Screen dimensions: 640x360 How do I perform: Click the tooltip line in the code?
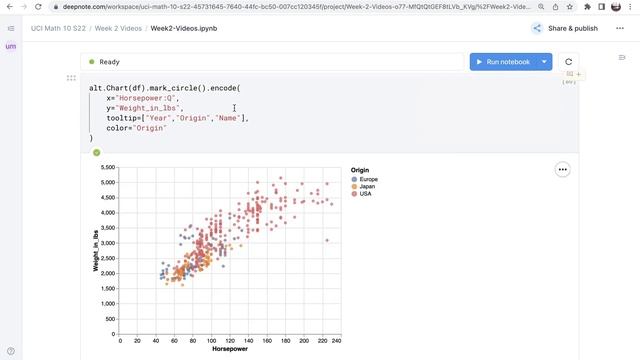(x=178, y=118)
